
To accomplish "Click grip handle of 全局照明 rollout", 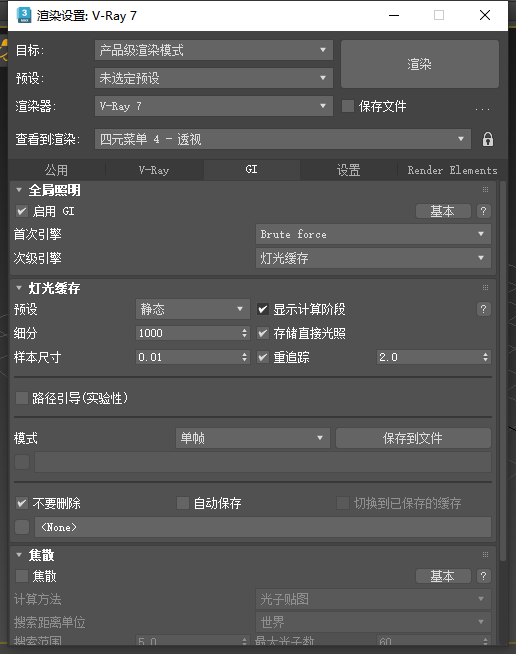I will click(x=485, y=190).
